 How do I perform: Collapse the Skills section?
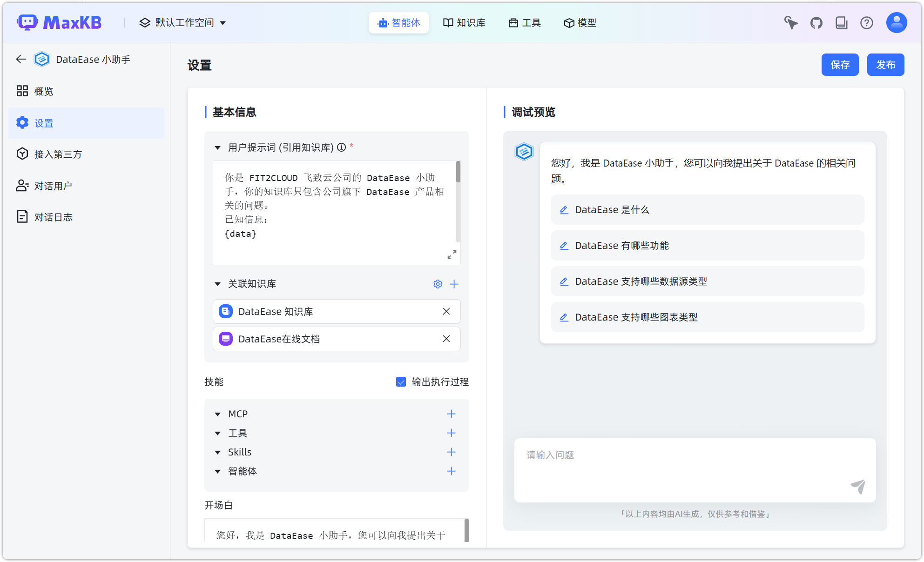pos(217,452)
